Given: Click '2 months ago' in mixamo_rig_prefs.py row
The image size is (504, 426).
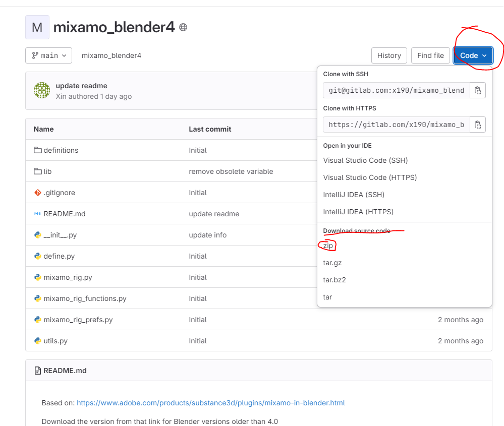Looking at the screenshot, I should pyautogui.click(x=460, y=320).
